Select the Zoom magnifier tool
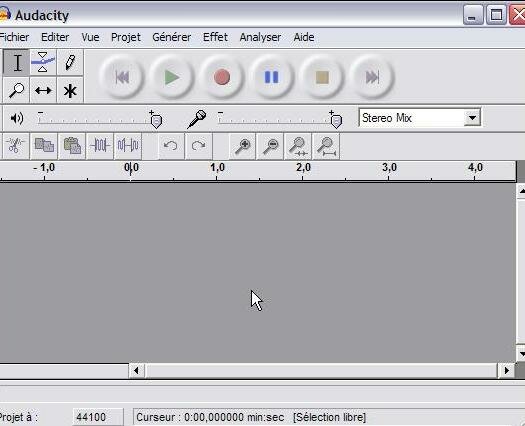 [16, 90]
